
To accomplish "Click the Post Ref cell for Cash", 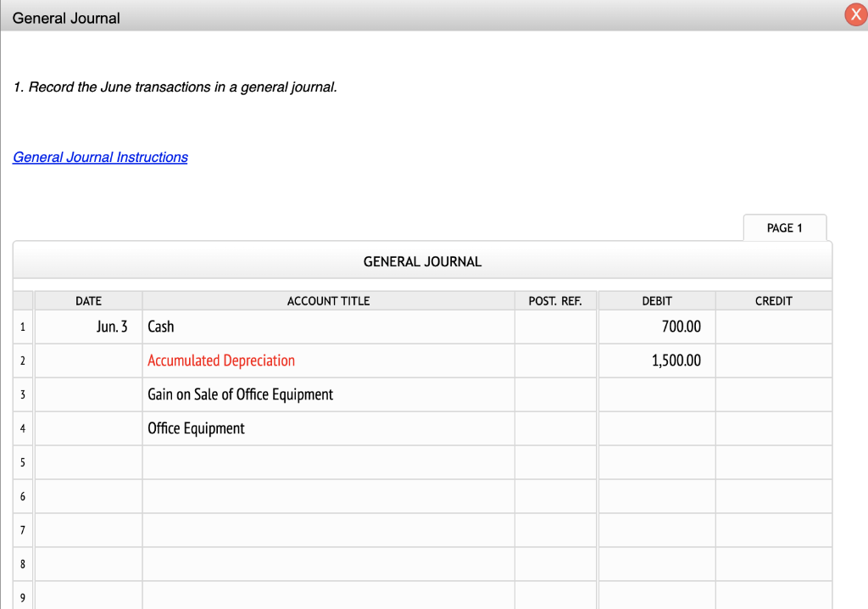I will pos(555,327).
